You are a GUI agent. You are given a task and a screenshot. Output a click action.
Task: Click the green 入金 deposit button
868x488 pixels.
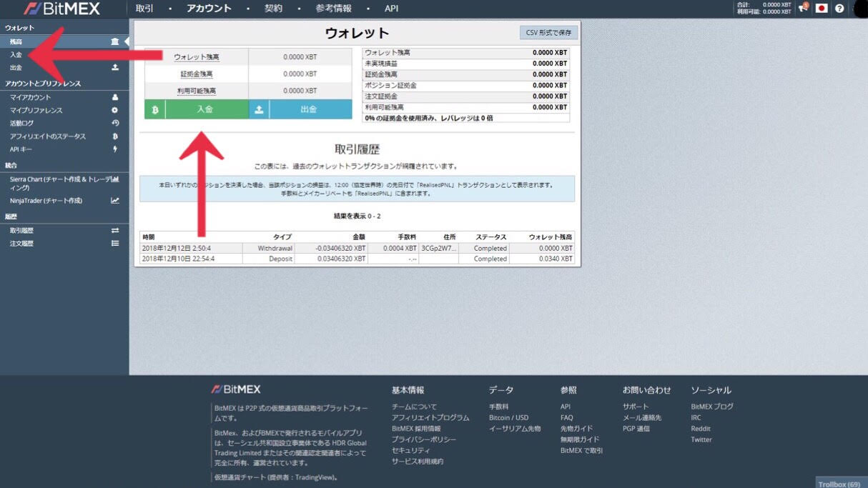pos(197,109)
